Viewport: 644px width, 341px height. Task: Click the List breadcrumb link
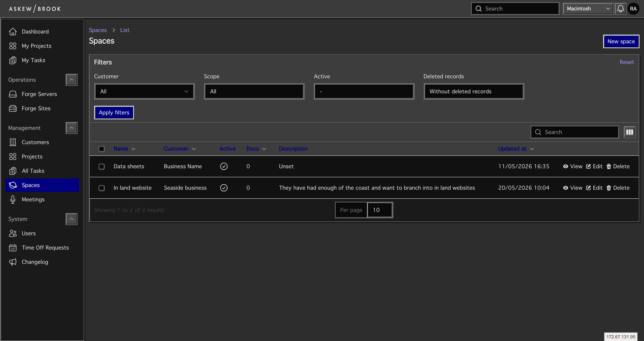125,30
